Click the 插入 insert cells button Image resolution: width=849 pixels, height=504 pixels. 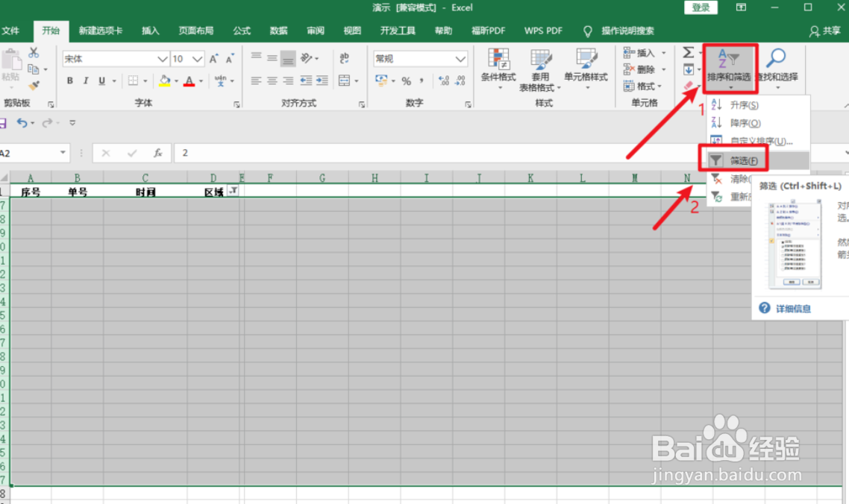[x=639, y=53]
